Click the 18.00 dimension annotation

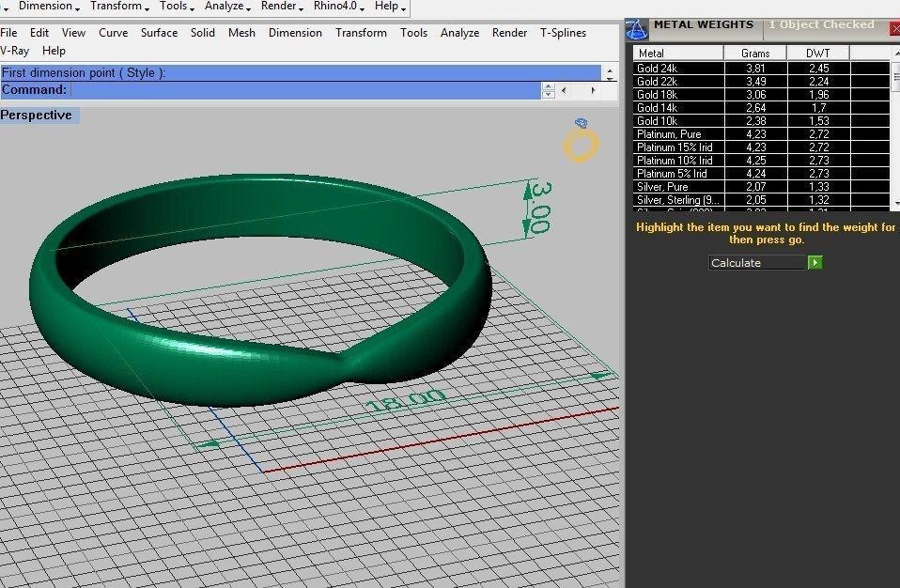tap(405, 400)
